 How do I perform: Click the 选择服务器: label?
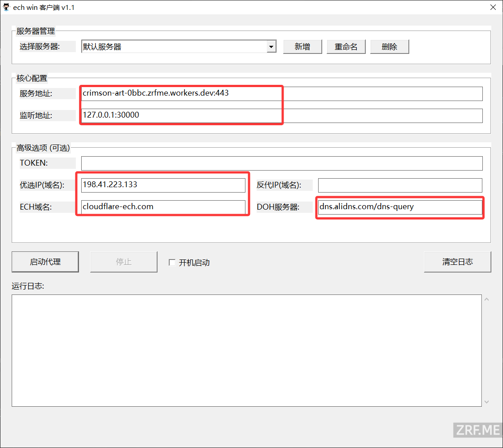[40, 47]
